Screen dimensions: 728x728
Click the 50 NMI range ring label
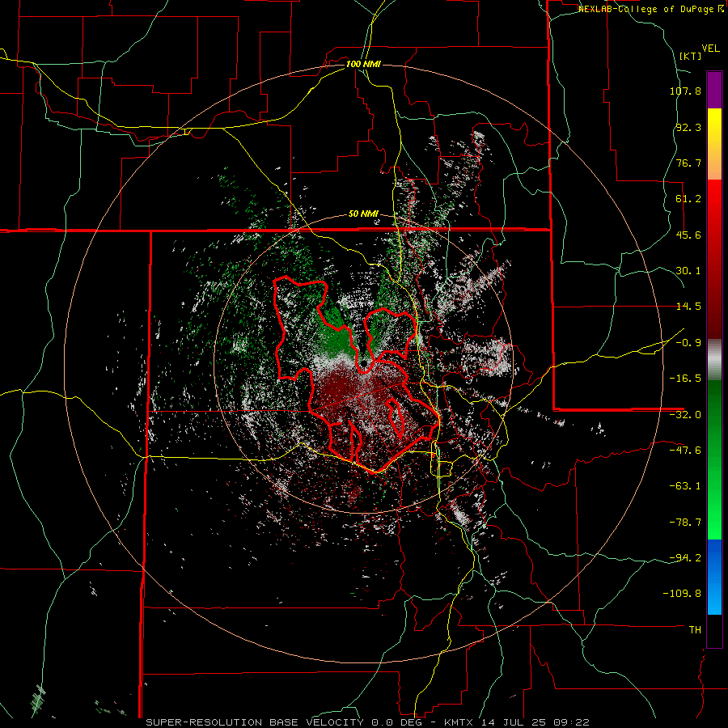[x=363, y=214]
